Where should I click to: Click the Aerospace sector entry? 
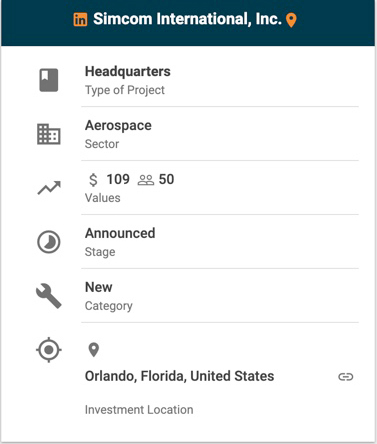pyautogui.click(x=118, y=126)
